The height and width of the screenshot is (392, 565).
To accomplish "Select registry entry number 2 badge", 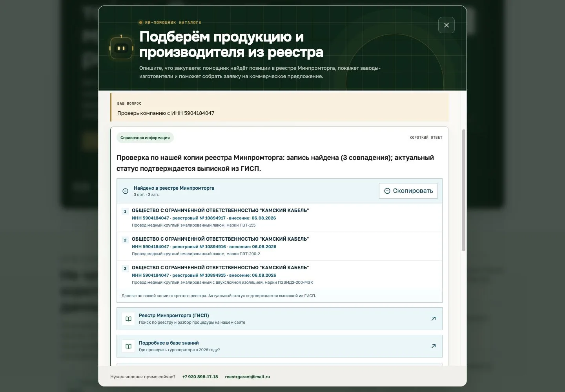I will [125, 240].
